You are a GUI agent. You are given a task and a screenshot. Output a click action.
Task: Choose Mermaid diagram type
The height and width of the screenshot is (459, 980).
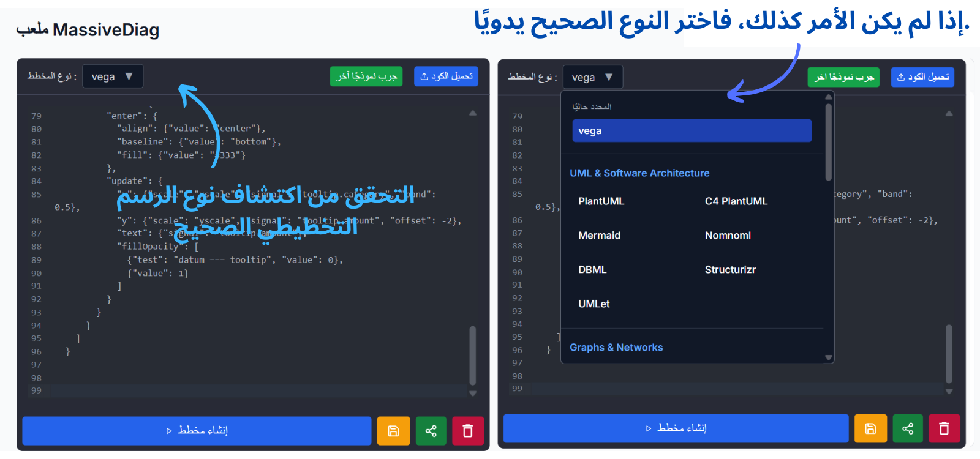point(600,236)
